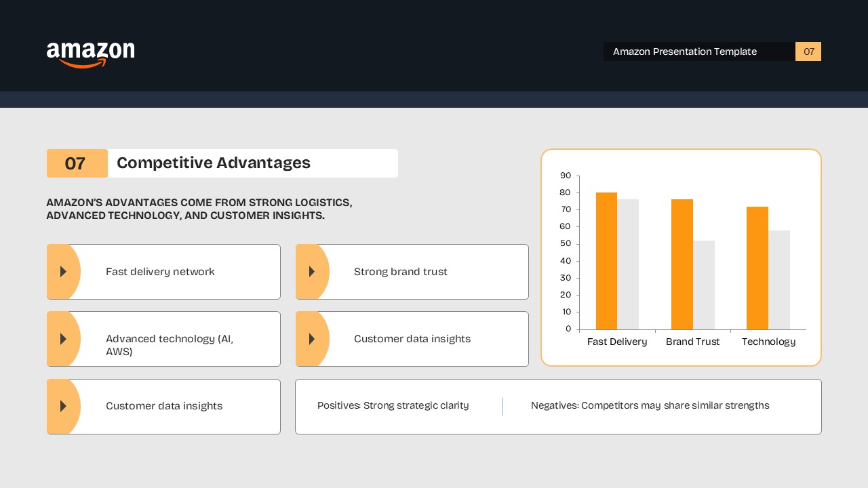Select the arrow icon beside Strong brand trust
Image resolution: width=868 pixels, height=488 pixels.
pos(312,272)
